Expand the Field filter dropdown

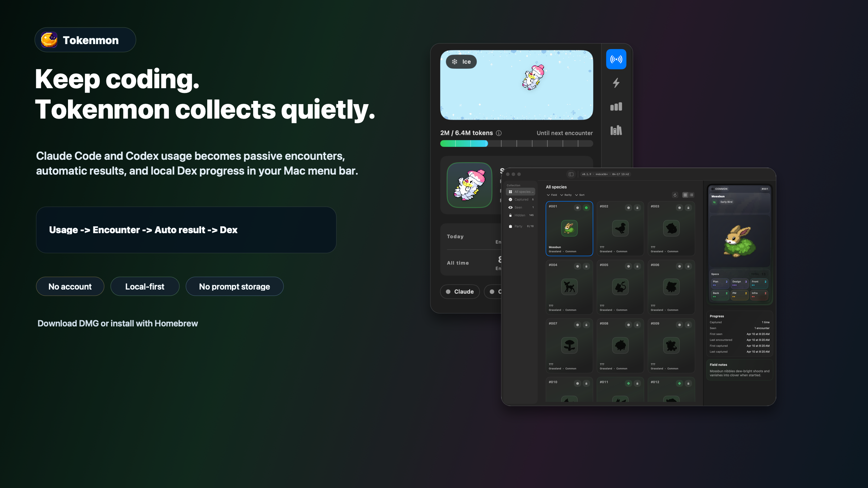pos(552,195)
